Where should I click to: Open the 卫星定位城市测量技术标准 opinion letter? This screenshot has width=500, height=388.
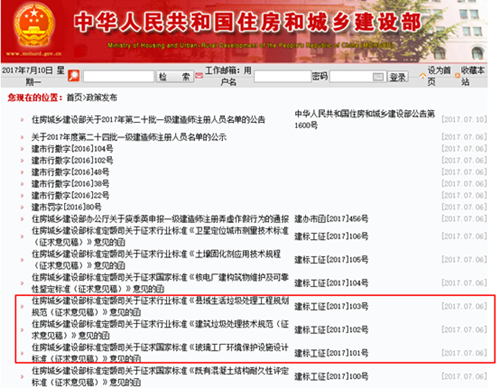point(160,236)
